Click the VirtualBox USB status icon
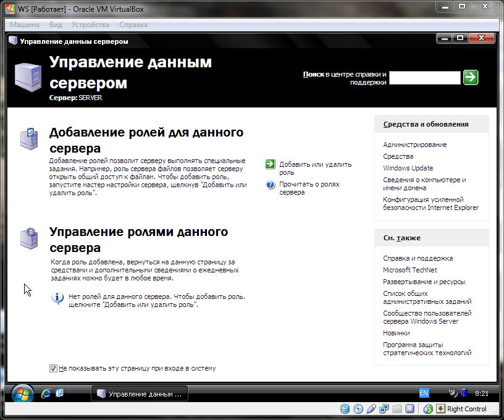 (371, 409)
